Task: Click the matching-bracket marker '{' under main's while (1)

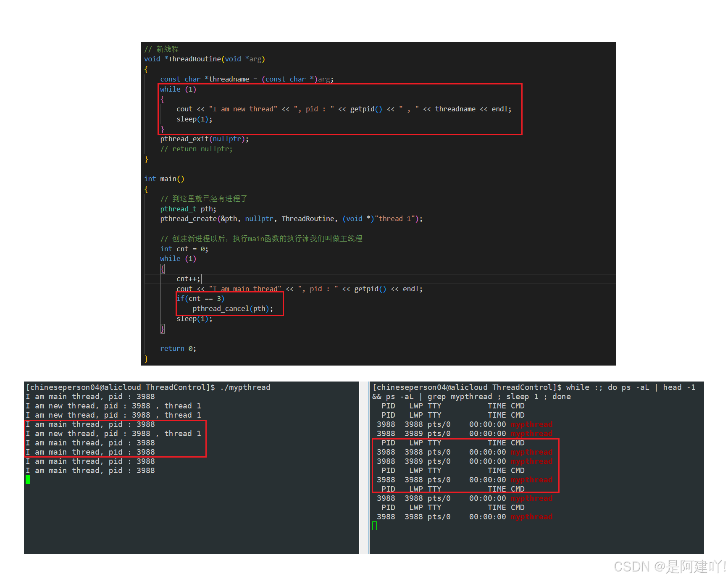Action: (x=163, y=269)
